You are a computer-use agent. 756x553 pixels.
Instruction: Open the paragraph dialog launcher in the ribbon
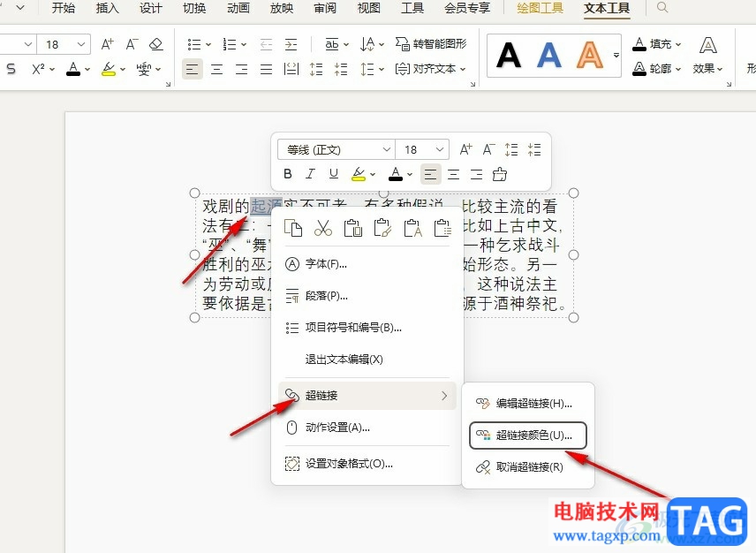[473, 85]
